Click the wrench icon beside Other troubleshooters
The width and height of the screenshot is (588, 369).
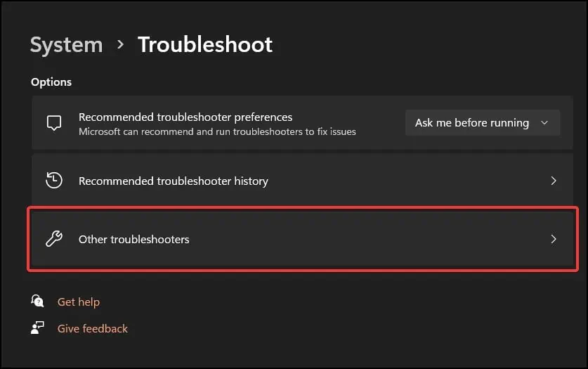click(x=54, y=239)
